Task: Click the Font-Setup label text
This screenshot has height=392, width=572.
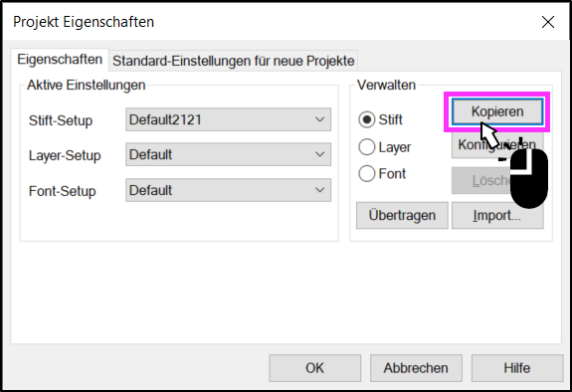Action: coord(62,191)
